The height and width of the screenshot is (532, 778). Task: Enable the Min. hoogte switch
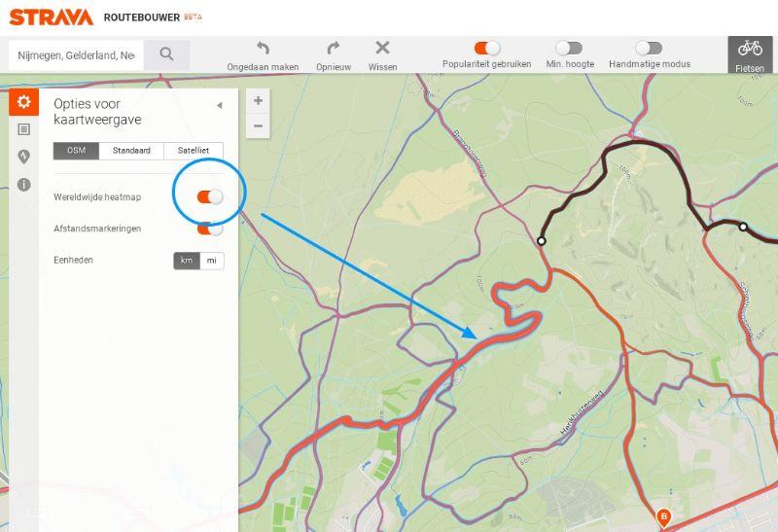569,48
